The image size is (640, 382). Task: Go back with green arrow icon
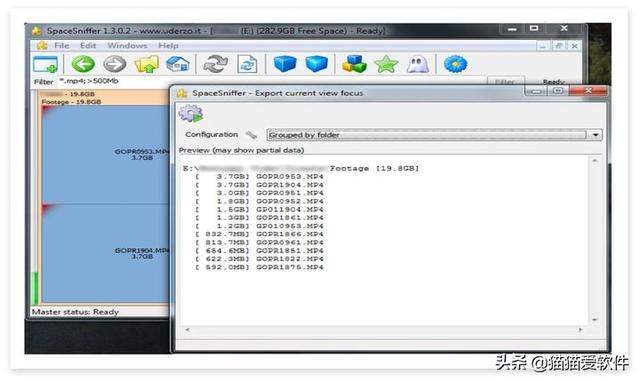click(x=83, y=64)
